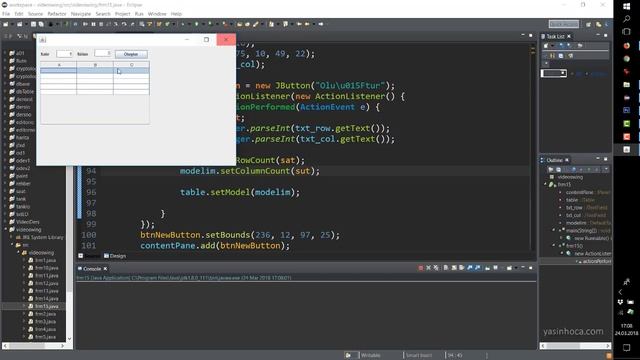
Task: Select modelim field in Outline
Action: click(x=576, y=223)
